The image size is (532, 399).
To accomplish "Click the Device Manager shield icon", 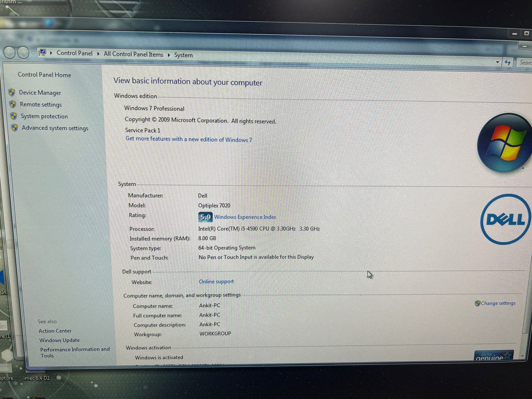I will [12, 92].
